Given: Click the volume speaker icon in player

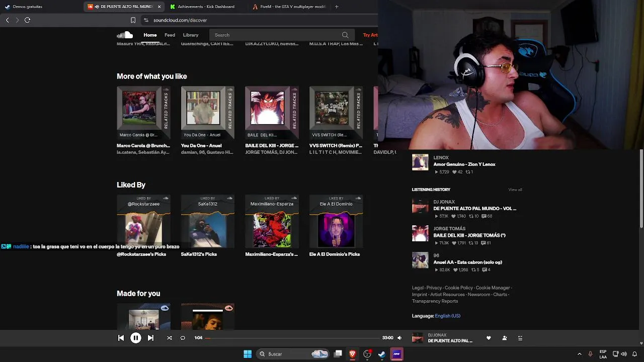Looking at the screenshot, I should click(399, 338).
